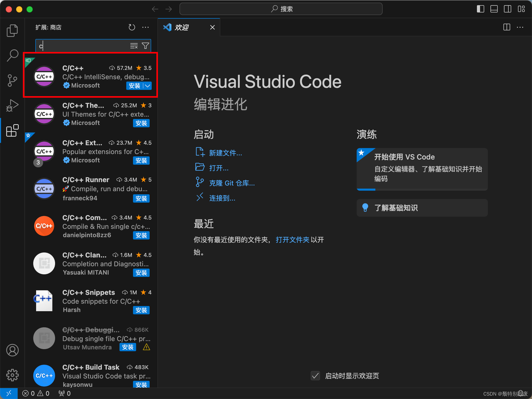The height and width of the screenshot is (399, 532).
Task: Click the top search command center
Action: coord(281,9)
